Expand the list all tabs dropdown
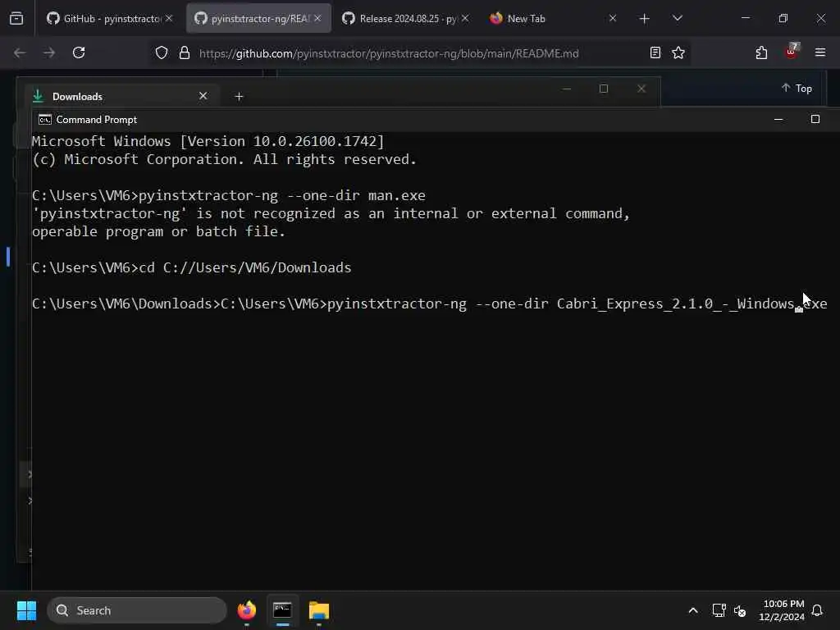840x630 pixels. pyautogui.click(x=678, y=18)
